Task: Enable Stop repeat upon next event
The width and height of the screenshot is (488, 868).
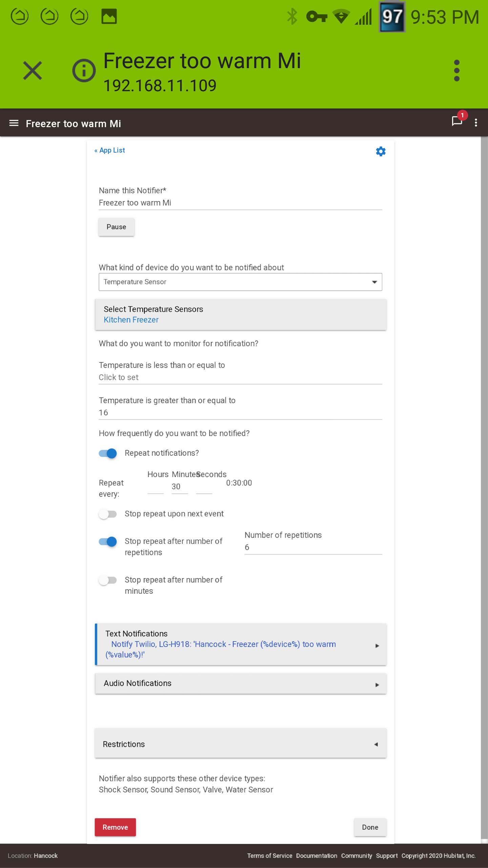Action: tap(108, 514)
